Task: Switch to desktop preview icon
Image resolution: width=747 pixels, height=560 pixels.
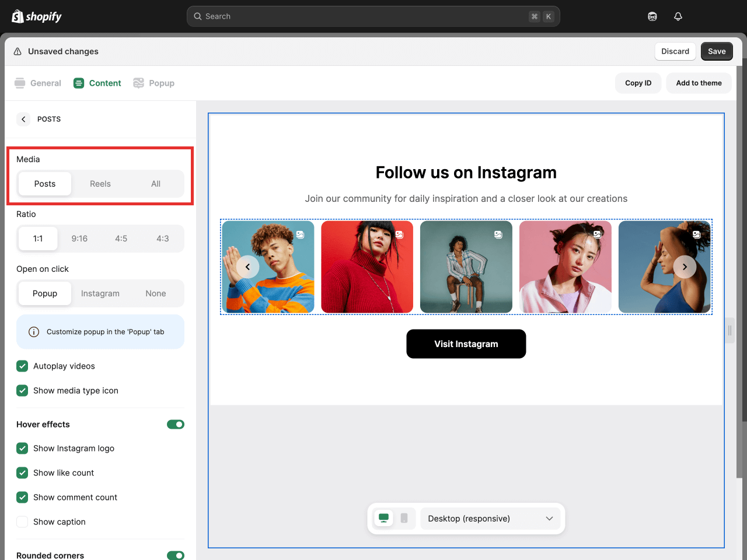Action: point(383,518)
